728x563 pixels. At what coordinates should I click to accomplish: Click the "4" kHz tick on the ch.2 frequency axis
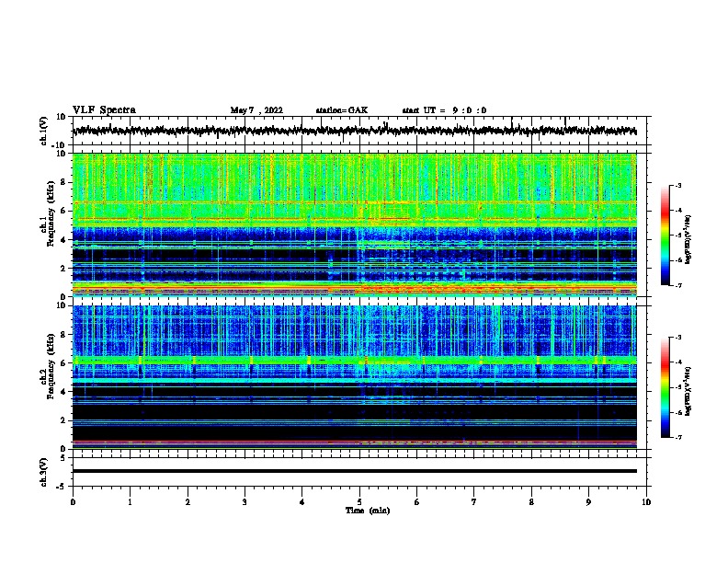coord(63,392)
